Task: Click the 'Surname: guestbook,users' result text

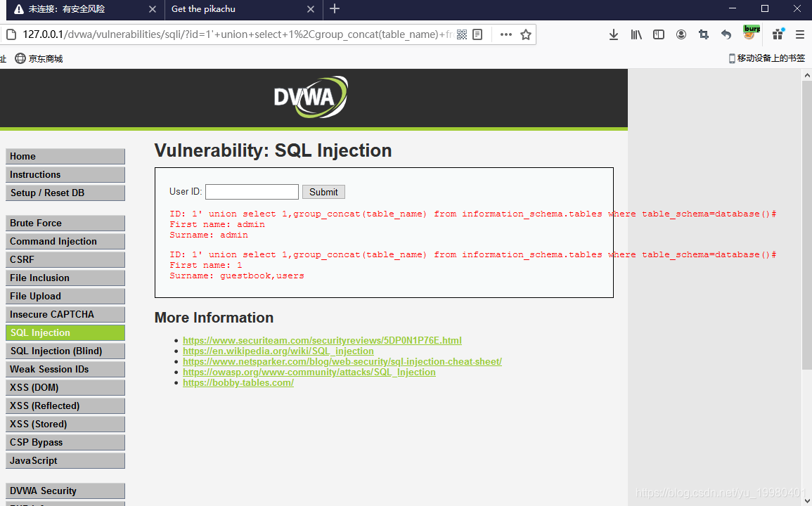Action: point(237,276)
